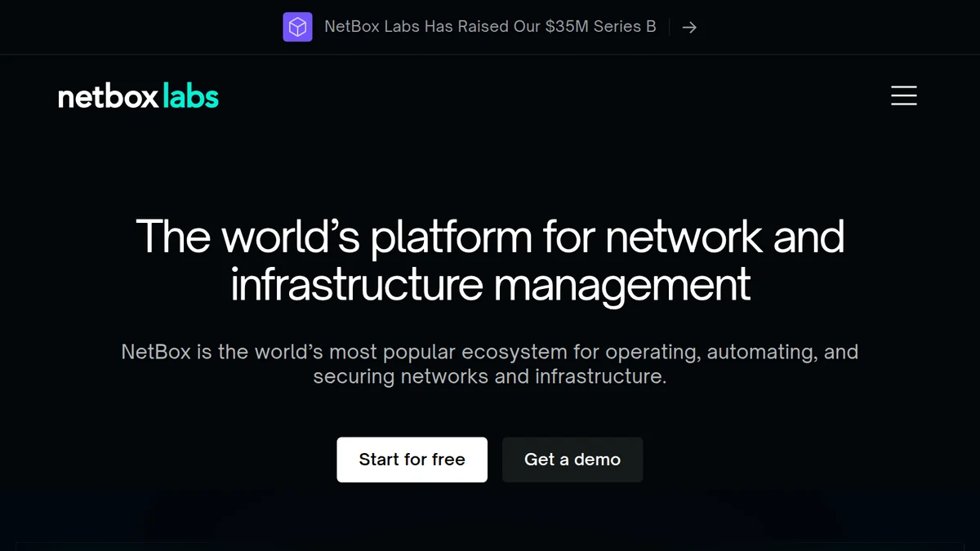Click the right arrow beside the Series B announcement
The width and height of the screenshot is (980, 551).
(x=689, y=27)
